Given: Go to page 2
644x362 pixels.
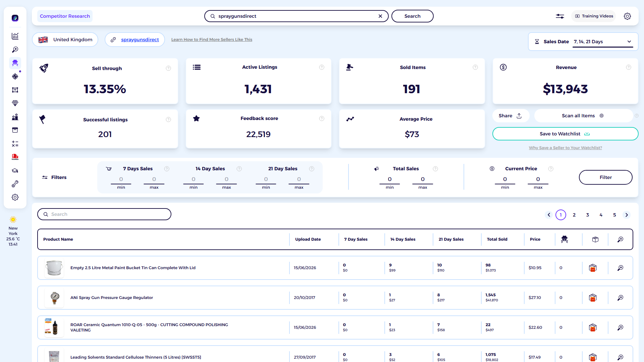Looking at the screenshot, I should coord(574,215).
